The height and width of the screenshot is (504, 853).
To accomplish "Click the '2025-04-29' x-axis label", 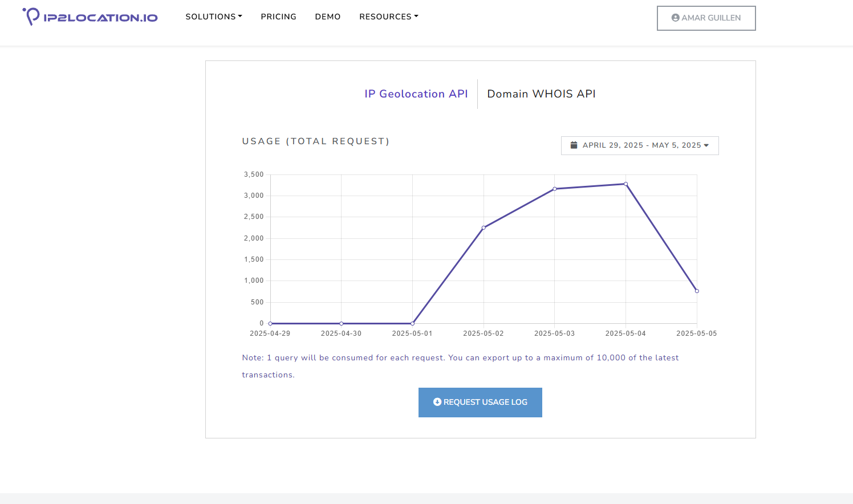I will pos(270,334).
